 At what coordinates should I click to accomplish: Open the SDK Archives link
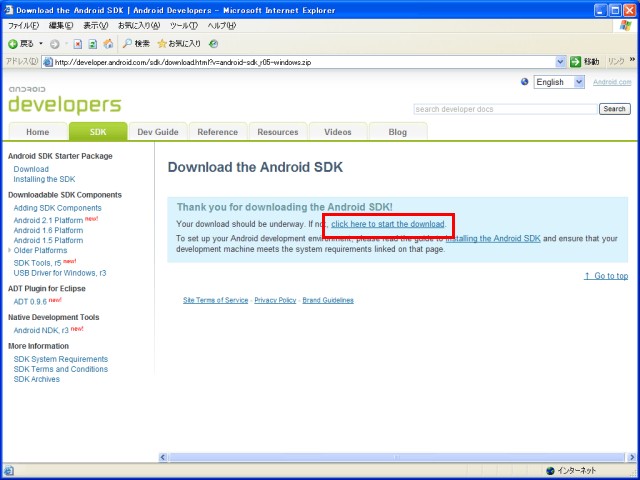click(36, 379)
